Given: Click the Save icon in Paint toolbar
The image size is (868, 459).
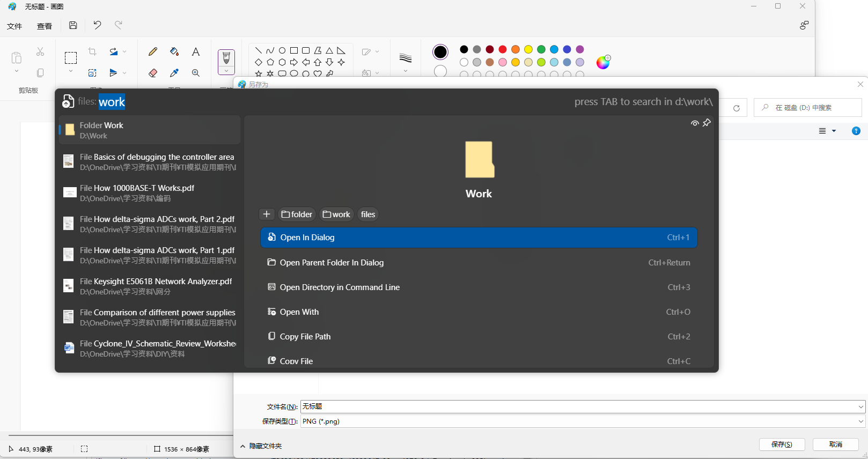Looking at the screenshot, I should pos(73,25).
